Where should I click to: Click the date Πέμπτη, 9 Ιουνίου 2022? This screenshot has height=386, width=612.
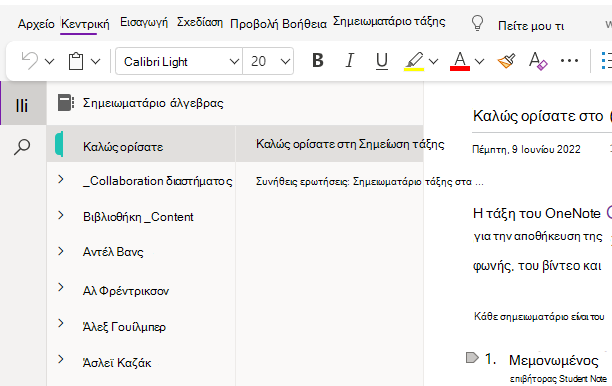526,149
